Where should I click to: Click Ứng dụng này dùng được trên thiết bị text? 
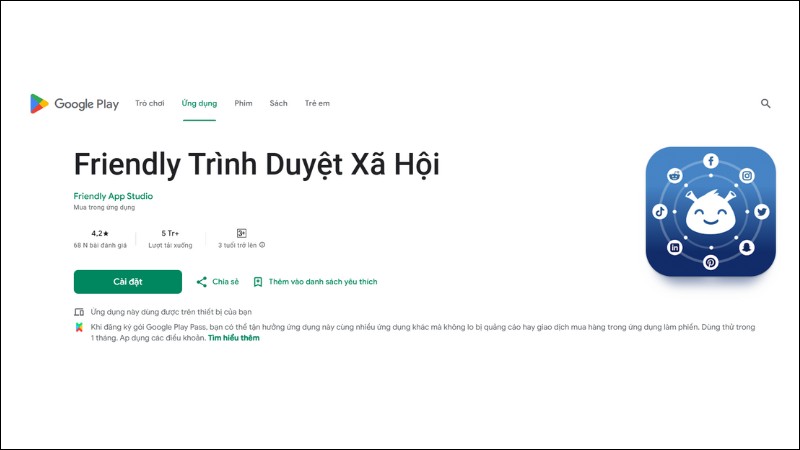[171, 312]
